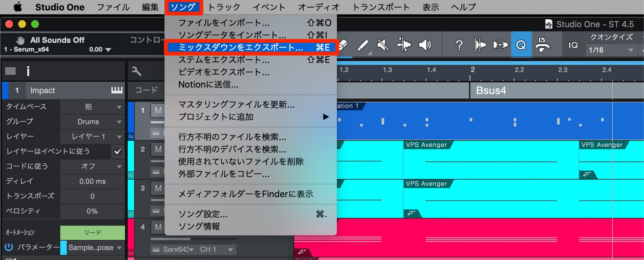The width and height of the screenshot is (644, 260).
Task: Click the automation curve icon of track 4
Action: point(131,253)
